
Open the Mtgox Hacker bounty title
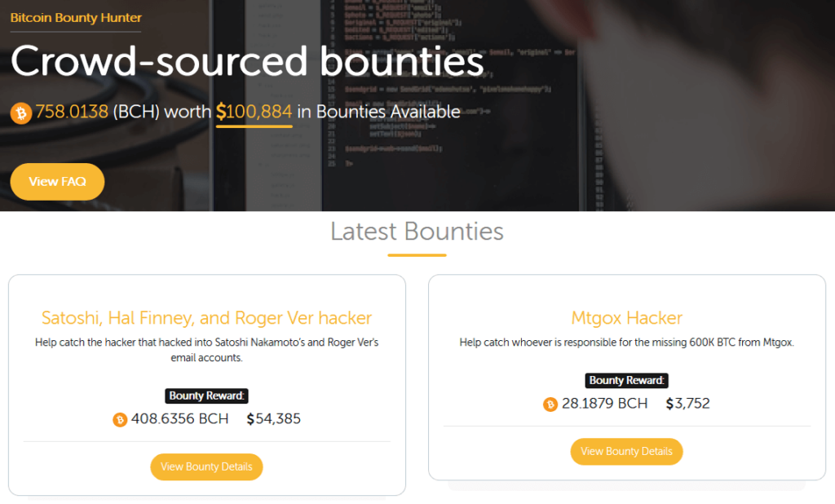pos(626,318)
